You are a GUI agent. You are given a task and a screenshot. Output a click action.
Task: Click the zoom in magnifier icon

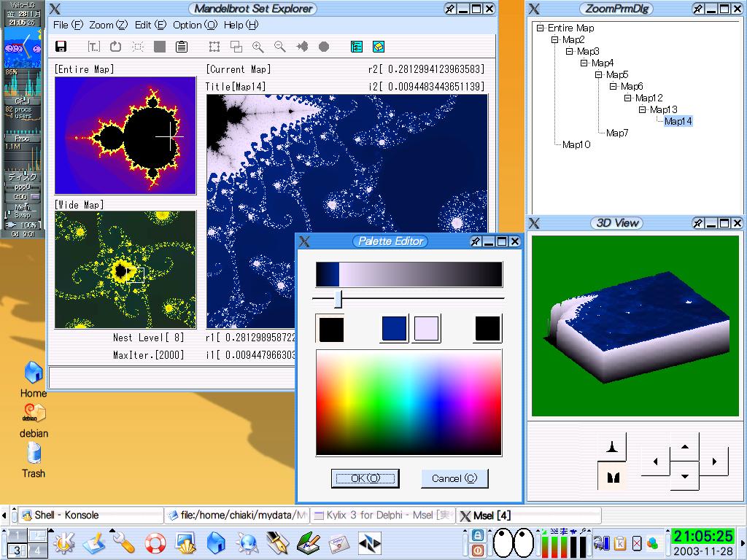click(x=258, y=47)
